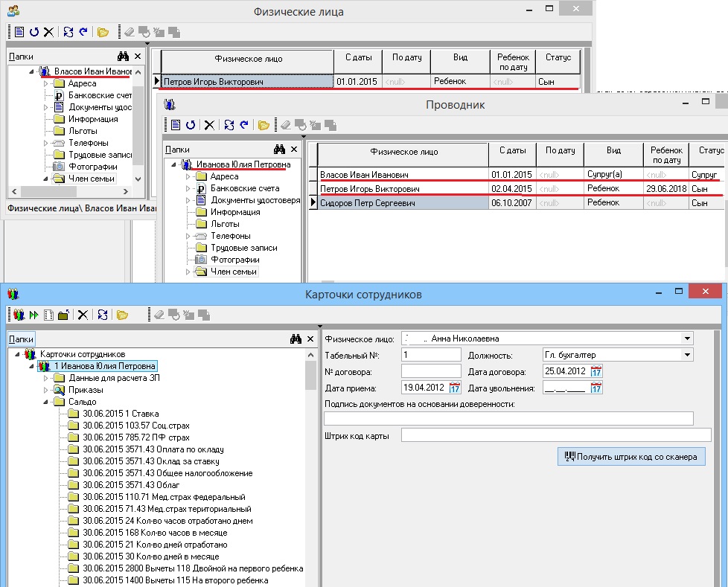Click the green double-arrow icon in Карточки сотрудников toolbar
The height and width of the screenshot is (587, 728).
[x=33, y=315]
